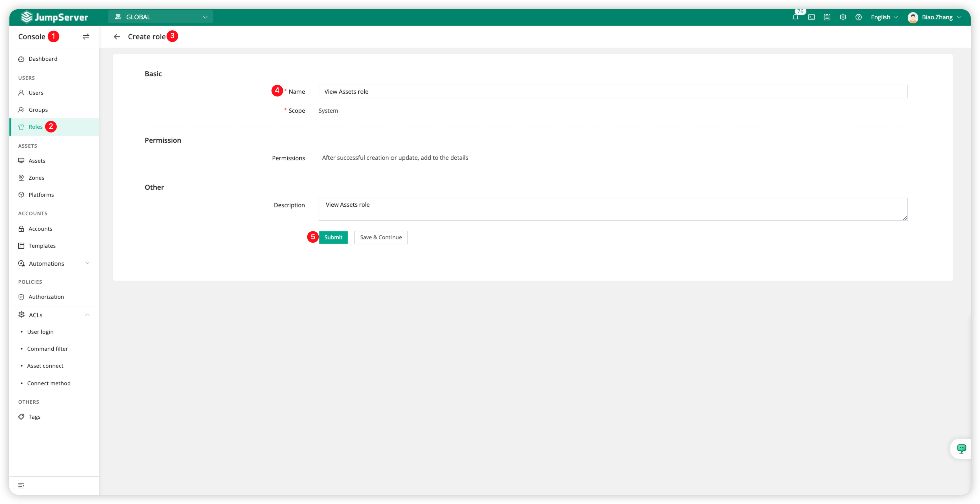The height and width of the screenshot is (504, 980).
Task: Open the GLOBAL organization dropdown
Action: (x=160, y=17)
